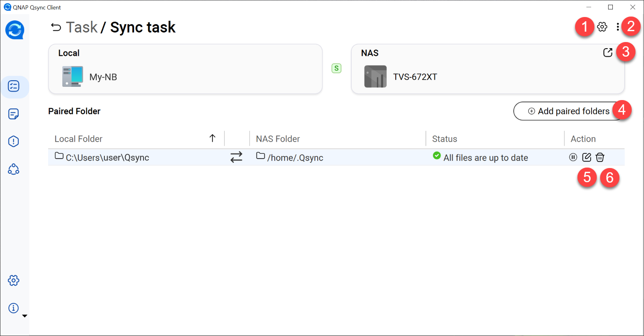The width and height of the screenshot is (644, 336).
Task: Sort by the Local Folder column header
Action: pos(79,139)
